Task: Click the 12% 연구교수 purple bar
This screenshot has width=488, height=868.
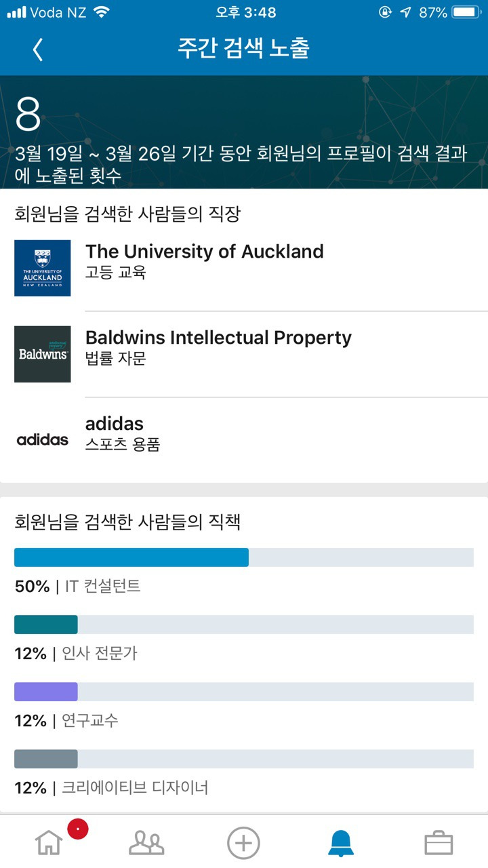Action: (46, 692)
